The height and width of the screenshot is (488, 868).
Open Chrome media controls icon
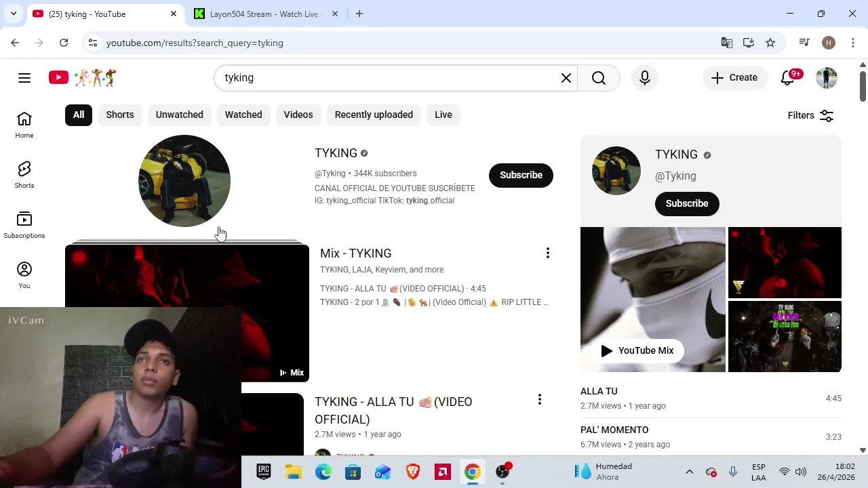(804, 43)
